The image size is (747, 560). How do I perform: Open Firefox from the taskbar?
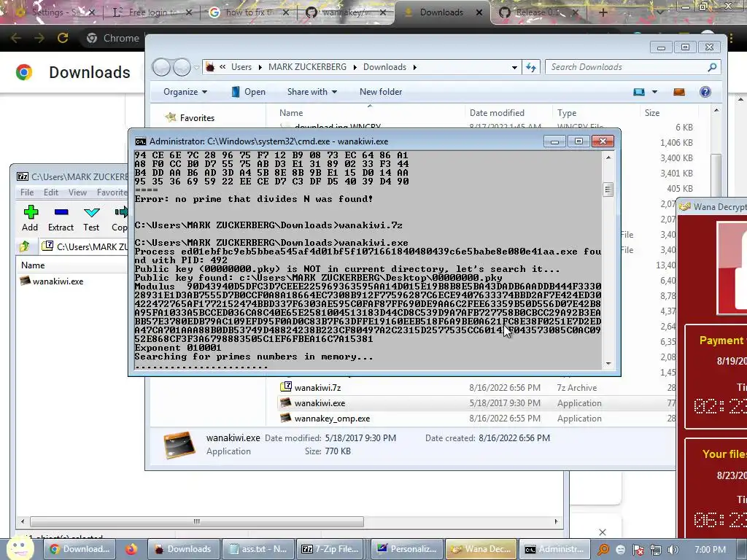131,549
